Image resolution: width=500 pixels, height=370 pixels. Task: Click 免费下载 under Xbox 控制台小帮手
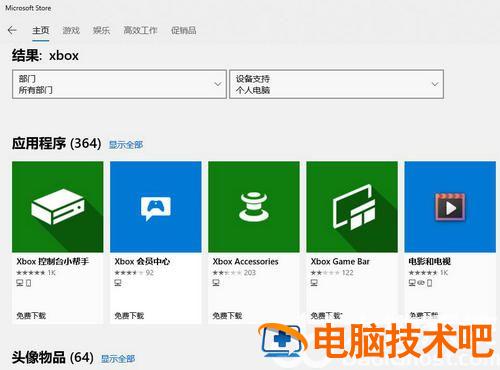pos(31,315)
